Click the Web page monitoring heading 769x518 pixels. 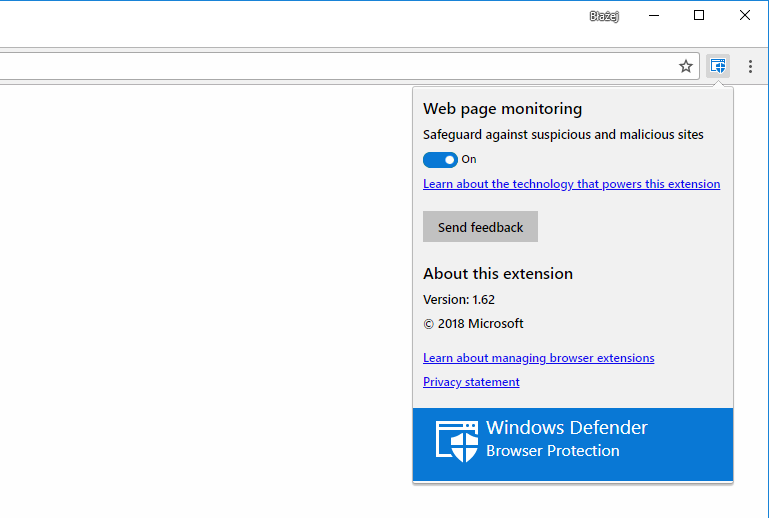coord(502,109)
